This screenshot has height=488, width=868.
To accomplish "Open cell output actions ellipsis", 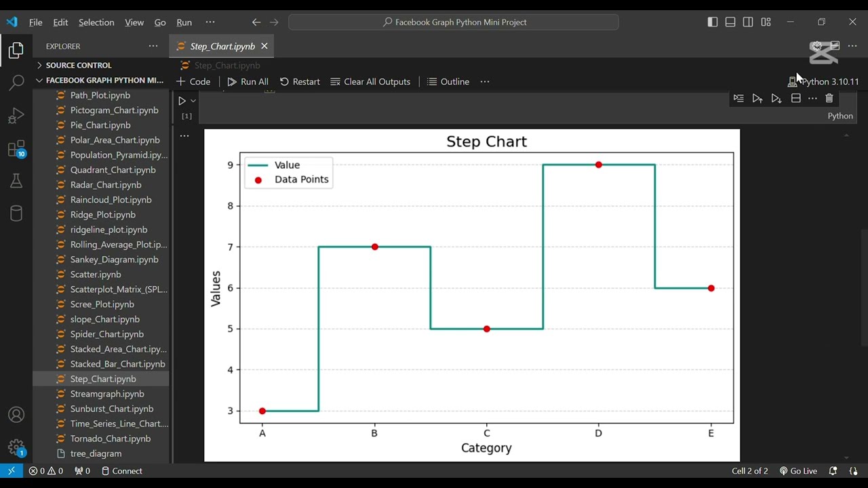I will click(184, 136).
